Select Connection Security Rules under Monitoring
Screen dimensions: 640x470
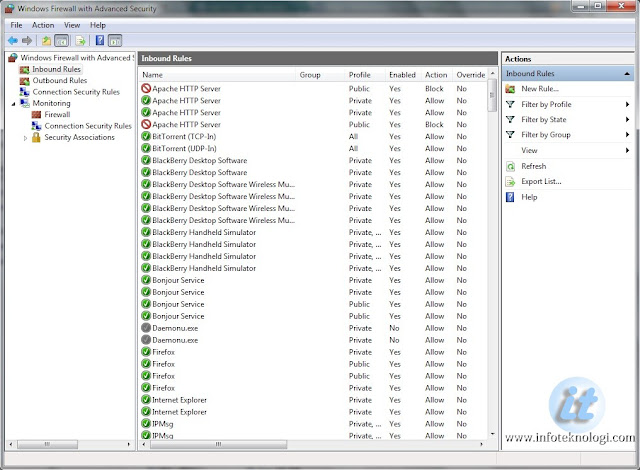click(88, 126)
